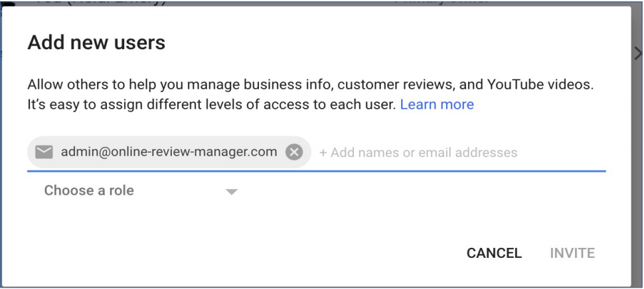
Task: Click the chevron arrow at the dialog's right edge
Action: point(638,54)
